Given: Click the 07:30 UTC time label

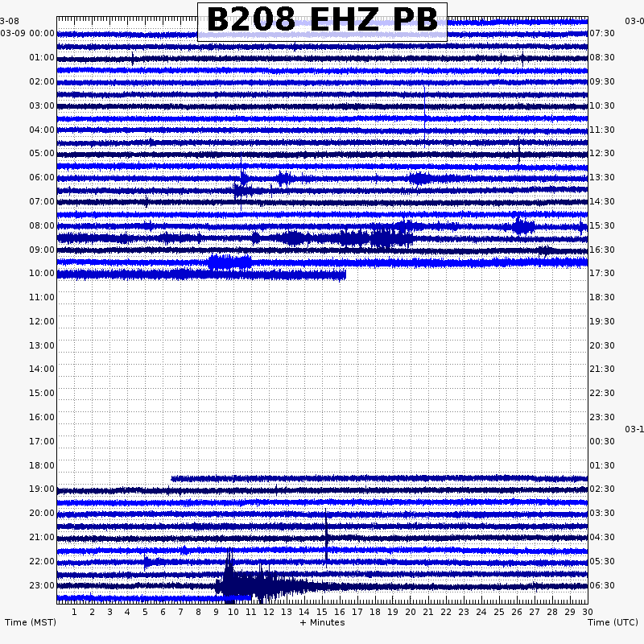Looking at the screenshot, I should pos(602,33).
